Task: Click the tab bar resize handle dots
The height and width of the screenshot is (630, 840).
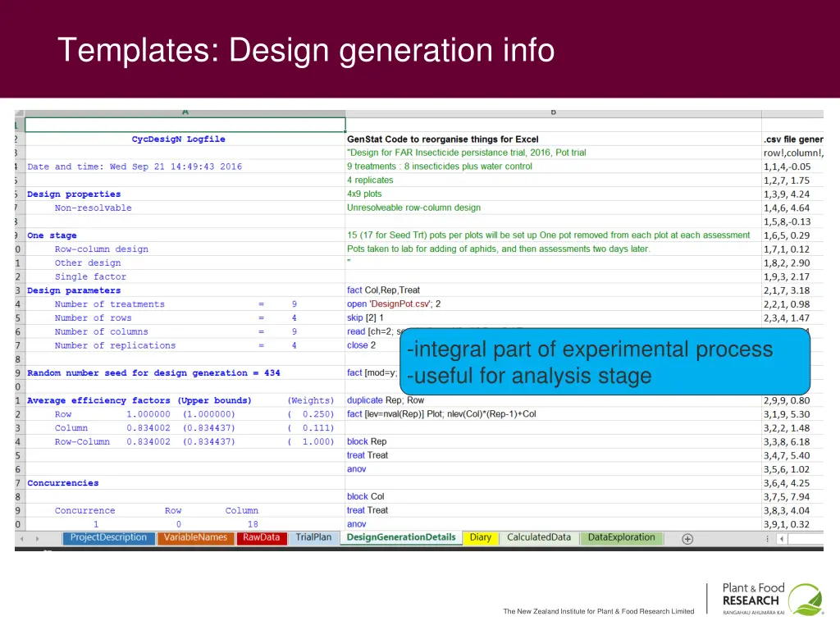Action: 765,539
